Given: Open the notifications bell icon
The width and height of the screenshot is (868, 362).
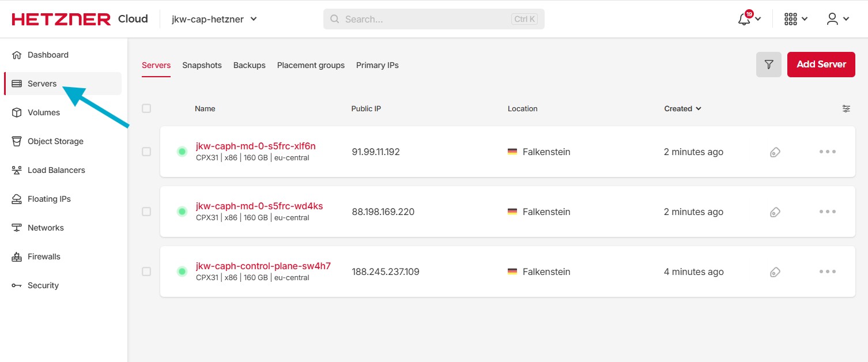Looking at the screenshot, I should (x=745, y=19).
